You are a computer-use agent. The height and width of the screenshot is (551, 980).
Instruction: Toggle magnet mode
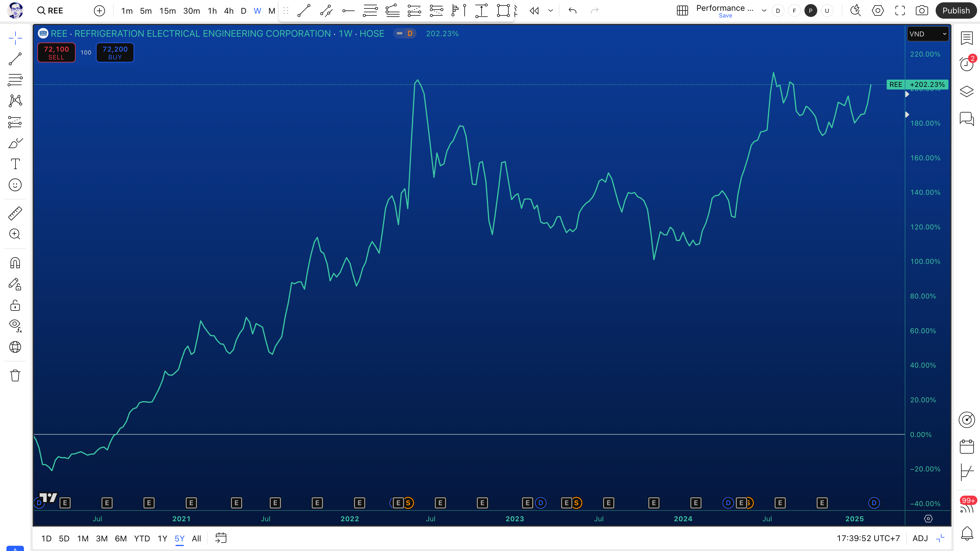coord(15,263)
